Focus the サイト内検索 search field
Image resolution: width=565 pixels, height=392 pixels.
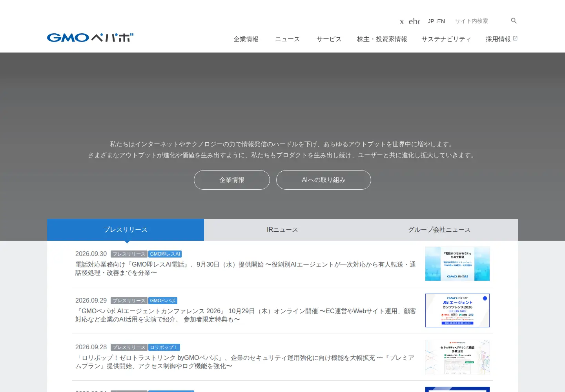[481, 21]
